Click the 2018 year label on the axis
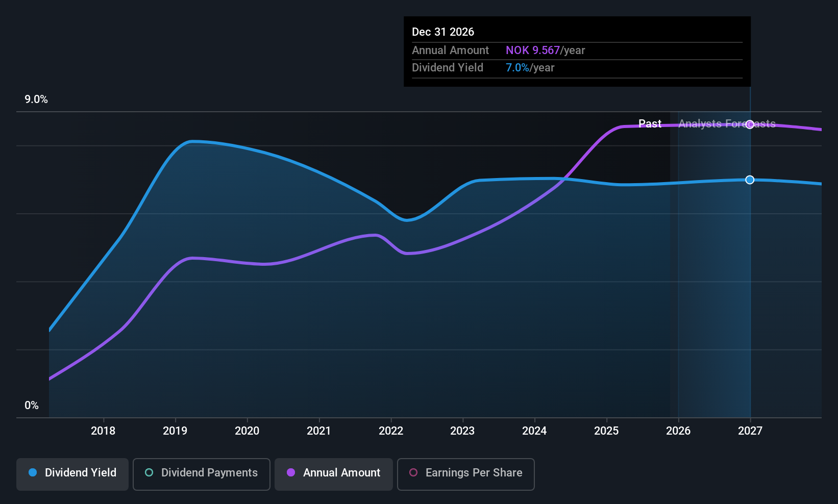Viewport: 838px width, 504px height. point(103,431)
